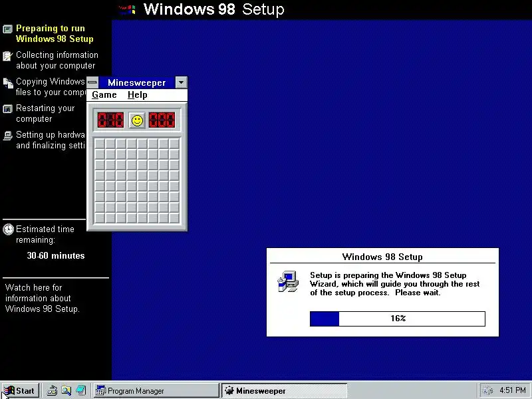
Task: Uncover the bottom-right Minesweeper tile
Action: 174,218
